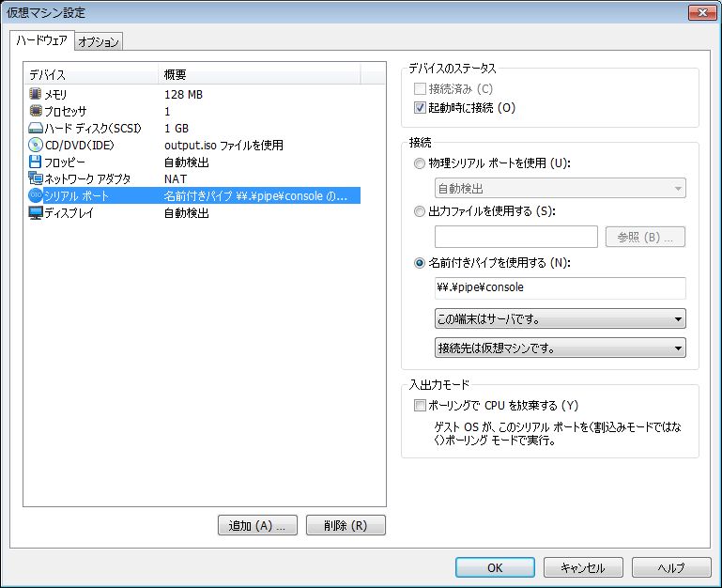
Task: Select the ハード ディスク (SCSI) row
Action: 193,128
